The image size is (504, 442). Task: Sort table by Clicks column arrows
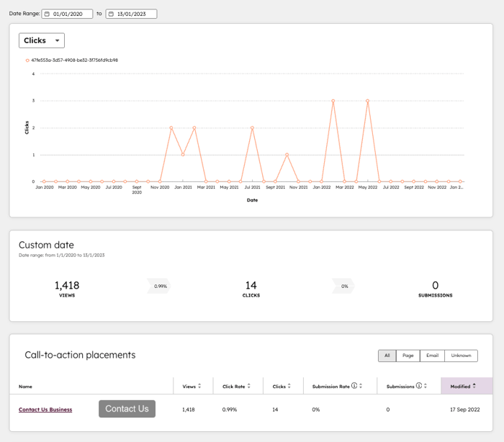click(x=289, y=386)
